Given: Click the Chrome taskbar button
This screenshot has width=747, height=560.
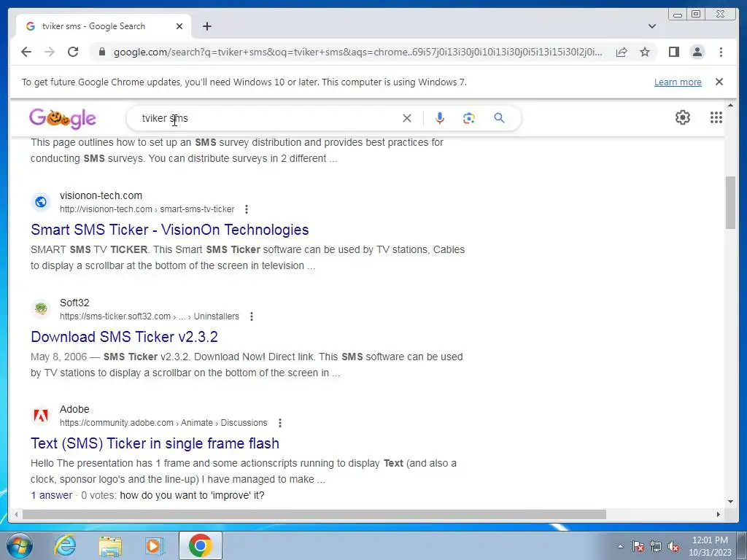Looking at the screenshot, I should 200,545.
